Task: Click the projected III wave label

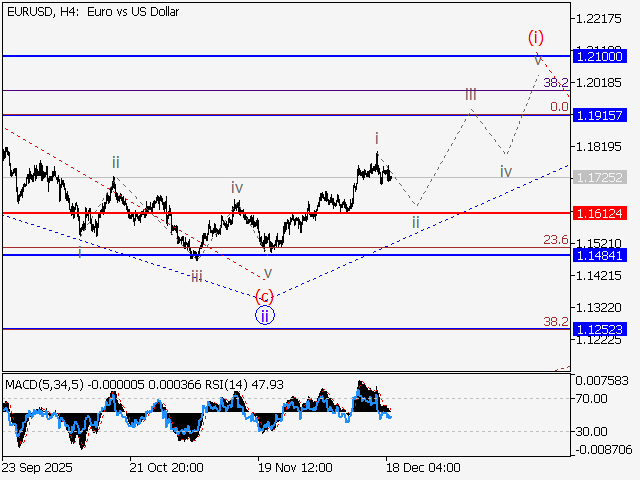Action: click(x=470, y=94)
